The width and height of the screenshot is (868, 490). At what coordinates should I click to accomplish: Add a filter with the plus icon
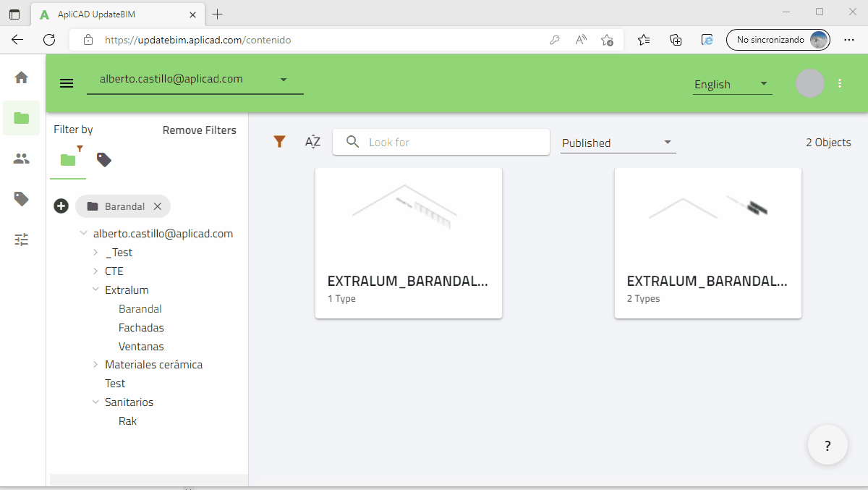61,206
